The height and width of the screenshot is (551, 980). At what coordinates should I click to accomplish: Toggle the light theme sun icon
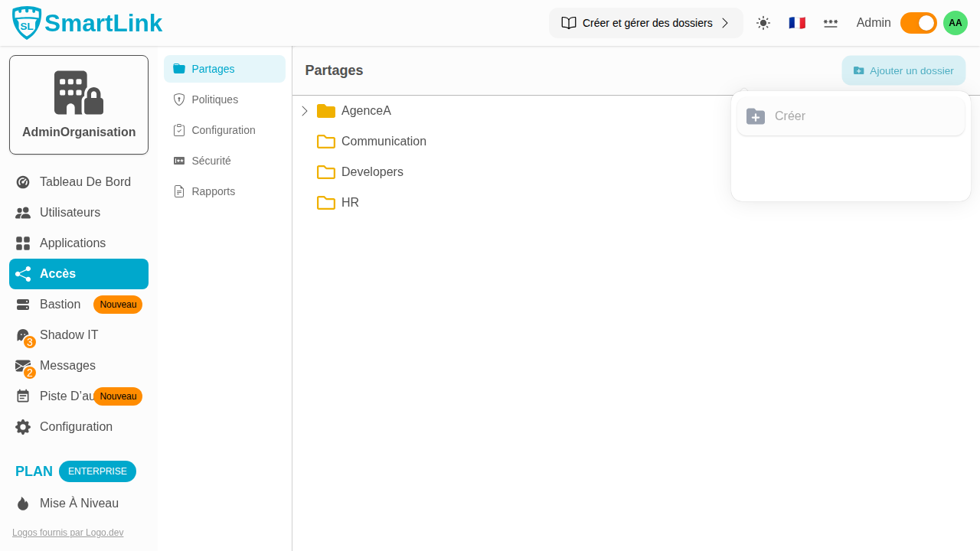[x=763, y=23]
